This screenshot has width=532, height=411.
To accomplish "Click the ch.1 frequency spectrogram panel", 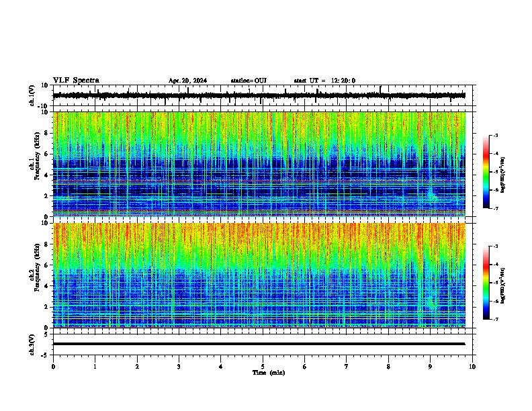I will 259,164.
